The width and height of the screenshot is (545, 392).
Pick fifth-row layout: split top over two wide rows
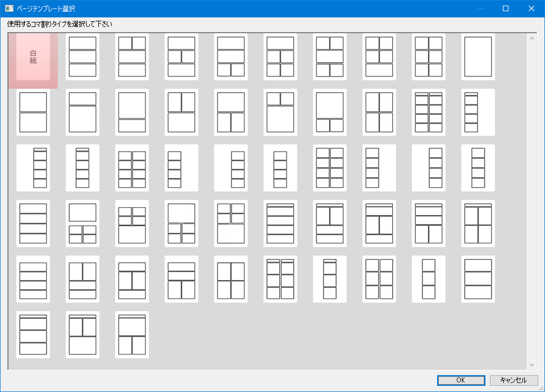tap(83, 279)
